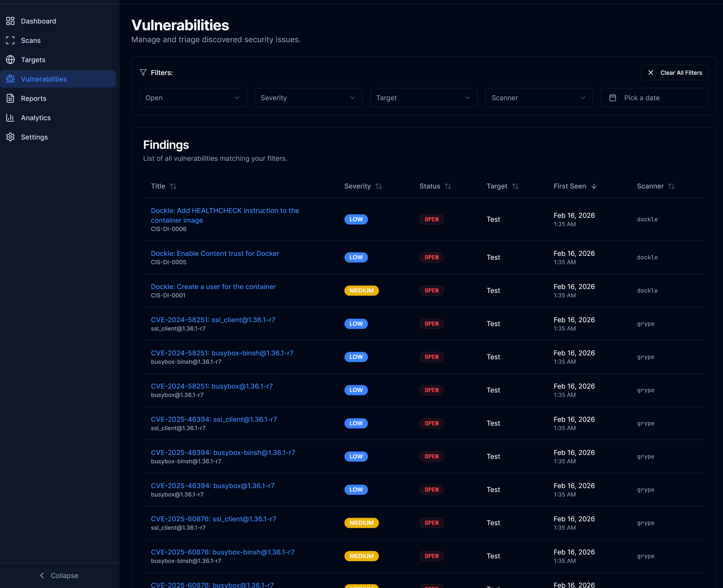
Task: Toggle sorting on the Severity column
Action: [x=379, y=186]
